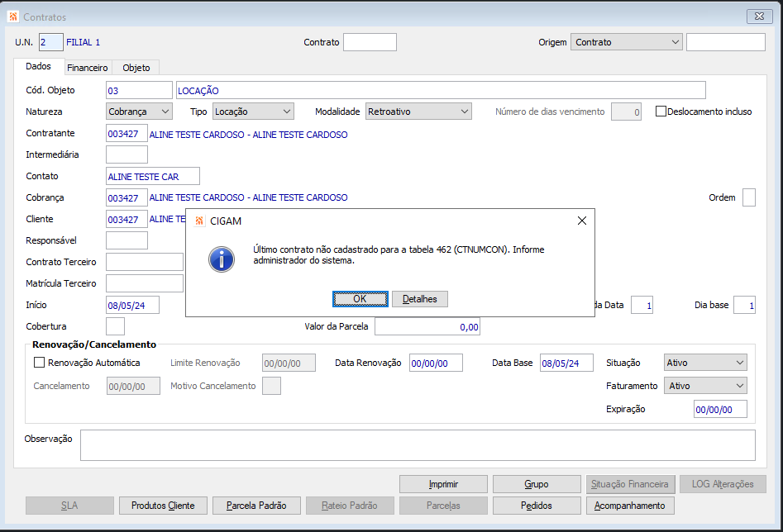Click the Início date field

pos(133,305)
